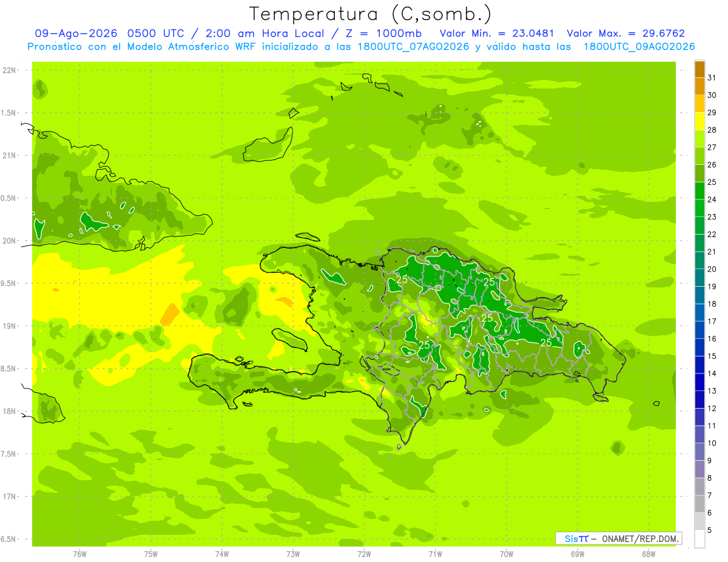Select the '7.5N' latitude label
Viewport: 728px width, 562px height.
click(x=8, y=454)
